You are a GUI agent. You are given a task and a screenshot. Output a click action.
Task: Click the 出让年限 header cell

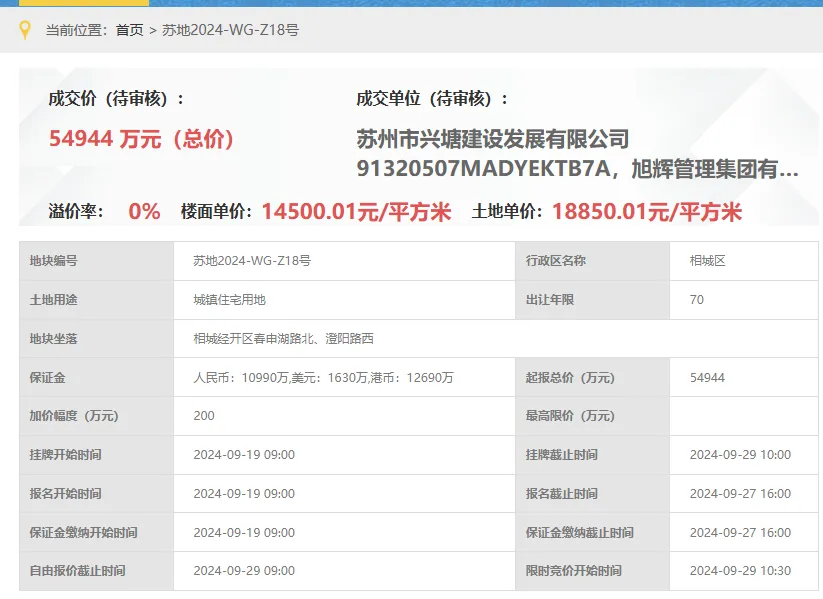[593, 300]
